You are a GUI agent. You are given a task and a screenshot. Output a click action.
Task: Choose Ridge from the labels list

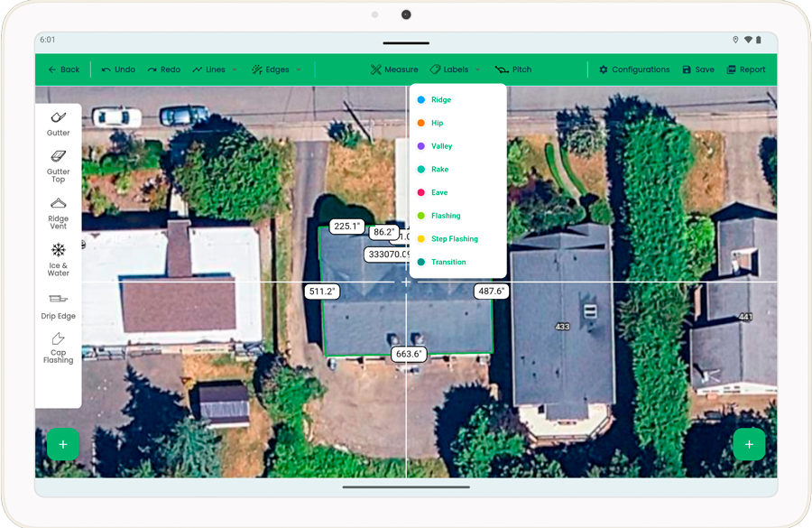point(440,100)
